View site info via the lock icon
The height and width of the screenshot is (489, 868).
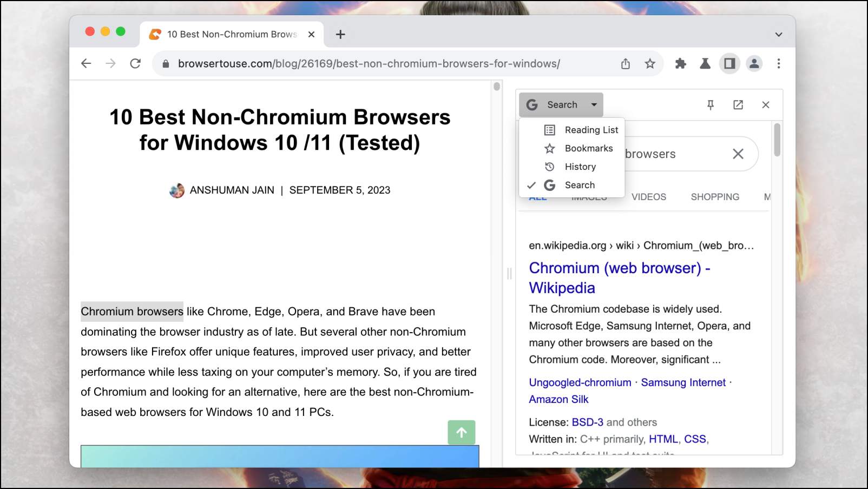166,64
